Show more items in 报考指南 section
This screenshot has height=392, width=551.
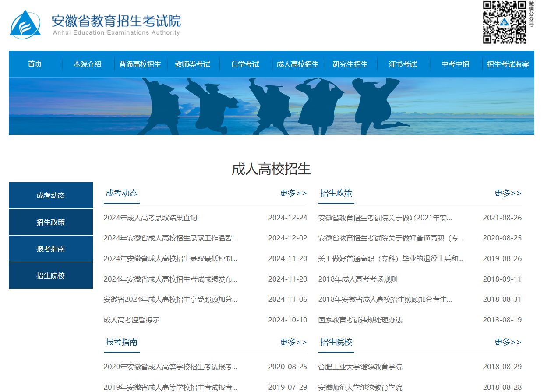click(293, 342)
